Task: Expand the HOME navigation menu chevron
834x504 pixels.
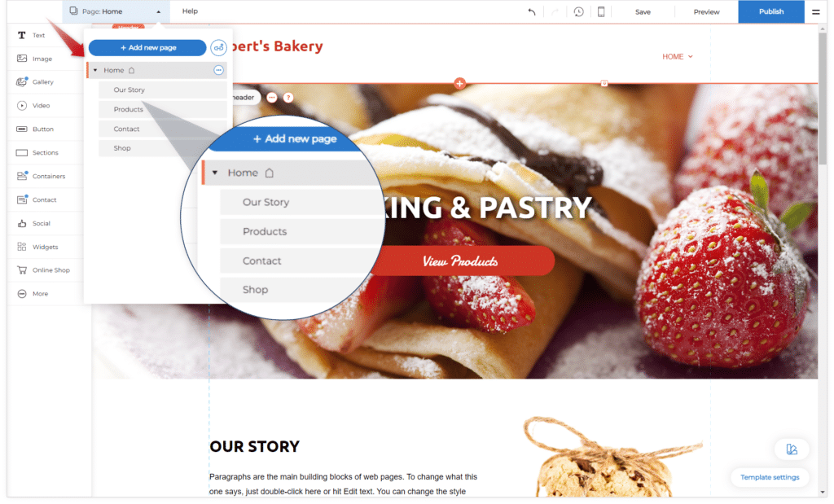Action: [x=691, y=56]
